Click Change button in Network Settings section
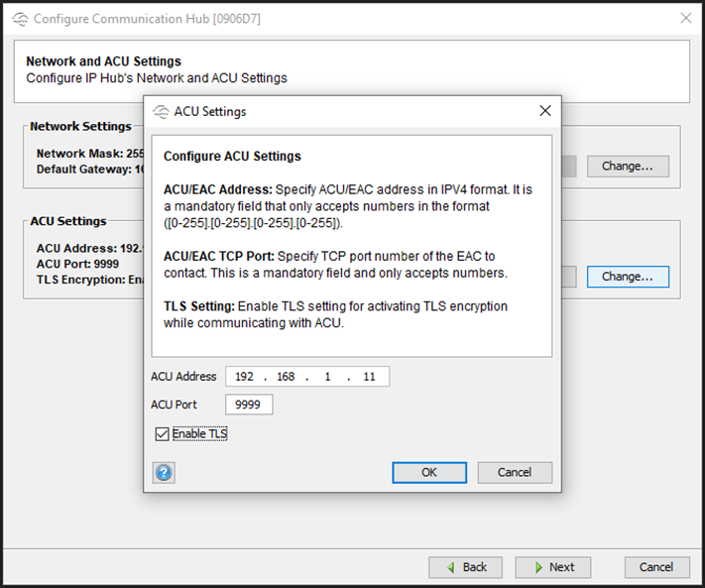 coord(627,166)
